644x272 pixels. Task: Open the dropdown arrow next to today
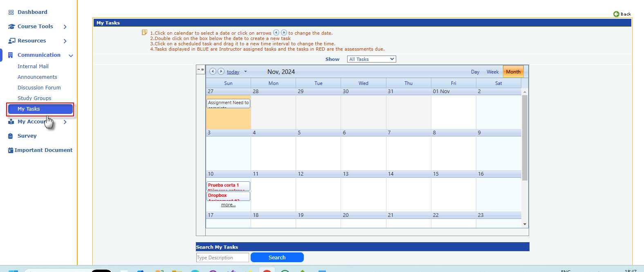[x=245, y=72]
